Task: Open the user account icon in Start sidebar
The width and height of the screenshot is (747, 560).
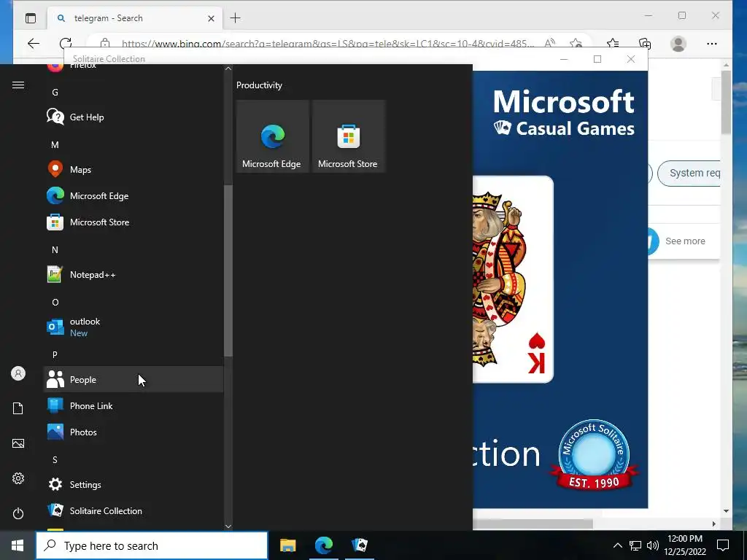Action: coord(18,373)
